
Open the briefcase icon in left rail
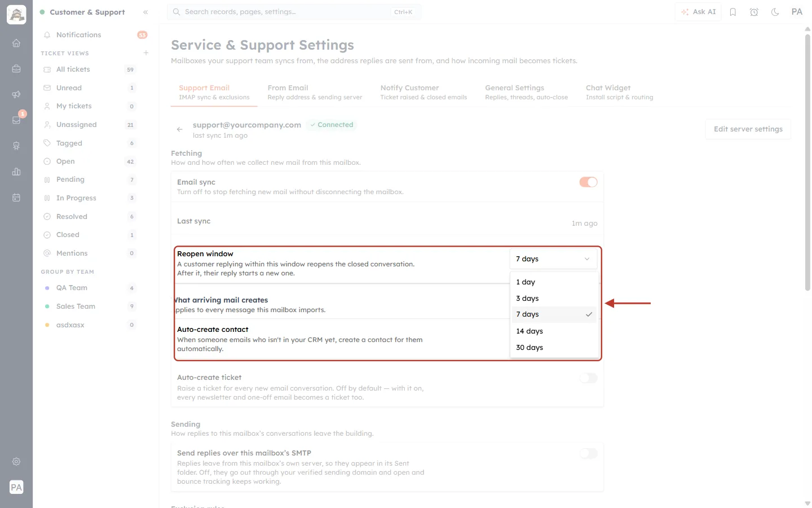click(x=16, y=69)
